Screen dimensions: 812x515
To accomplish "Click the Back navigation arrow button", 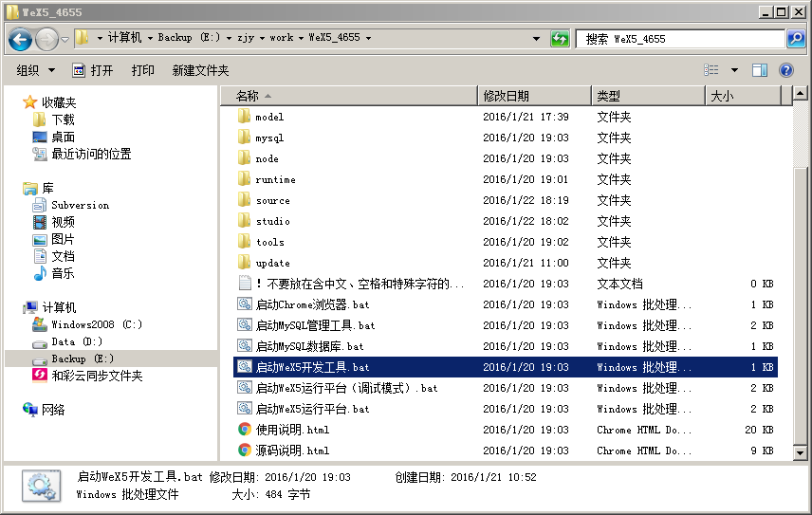I will coord(20,39).
